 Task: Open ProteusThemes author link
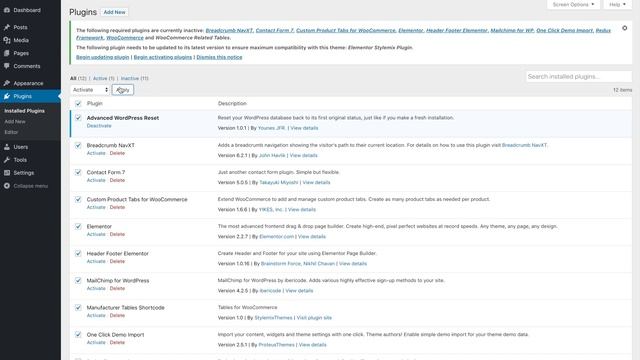pos(276,345)
